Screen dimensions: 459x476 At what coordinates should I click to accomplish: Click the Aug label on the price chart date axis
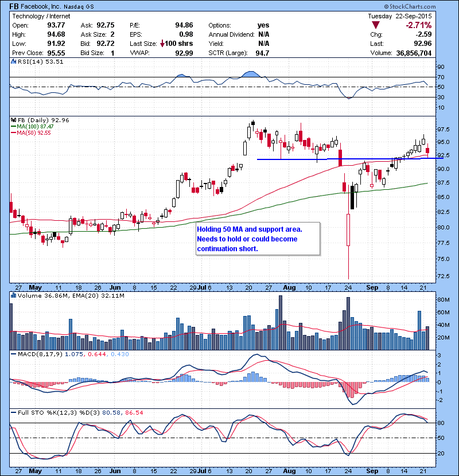click(289, 287)
